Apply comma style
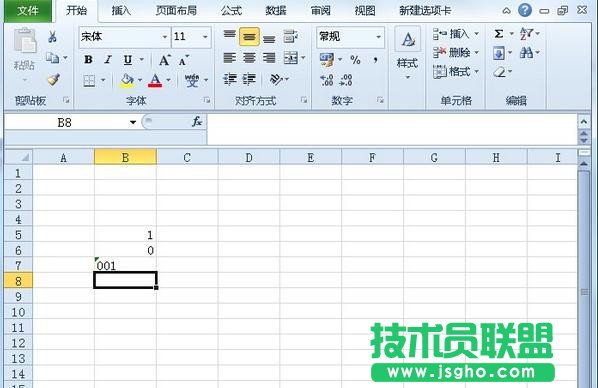598x388 pixels. [376, 60]
